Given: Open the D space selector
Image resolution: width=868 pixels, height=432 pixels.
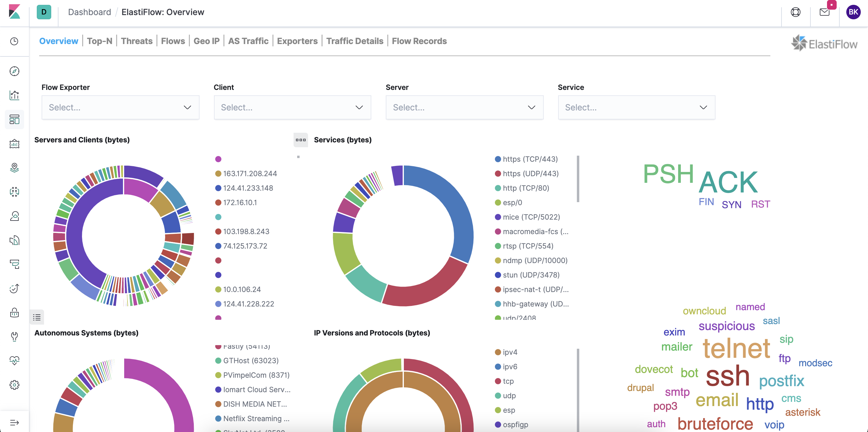Looking at the screenshot, I should tap(44, 12).
